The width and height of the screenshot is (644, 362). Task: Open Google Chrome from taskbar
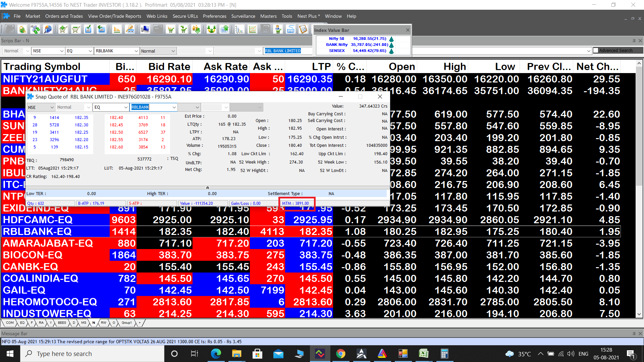340,354
